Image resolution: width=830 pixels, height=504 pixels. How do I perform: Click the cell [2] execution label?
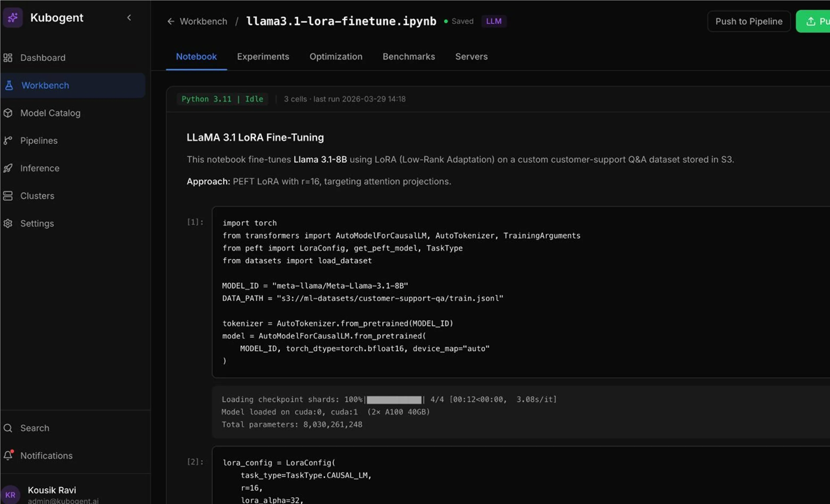195,461
